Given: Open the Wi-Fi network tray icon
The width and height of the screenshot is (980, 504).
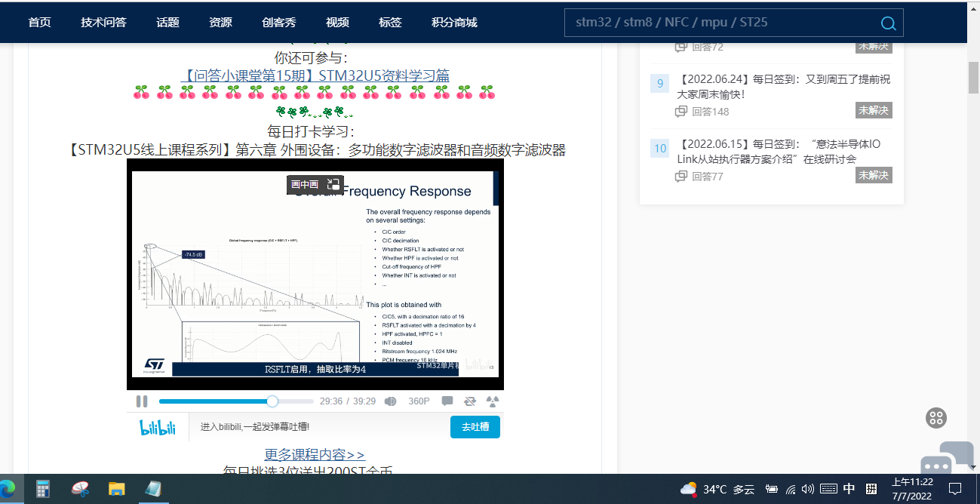Looking at the screenshot, I should (791, 489).
